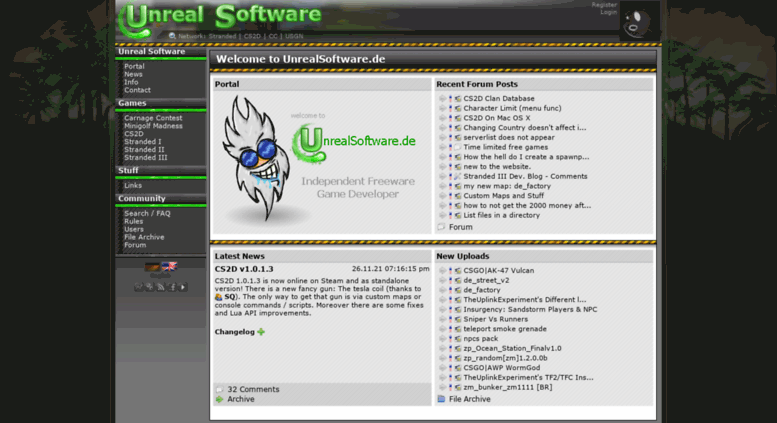Open forum post Custom Maps and Stuff
The height and width of the screenshot is (423, 777).
tap(503, 196)
